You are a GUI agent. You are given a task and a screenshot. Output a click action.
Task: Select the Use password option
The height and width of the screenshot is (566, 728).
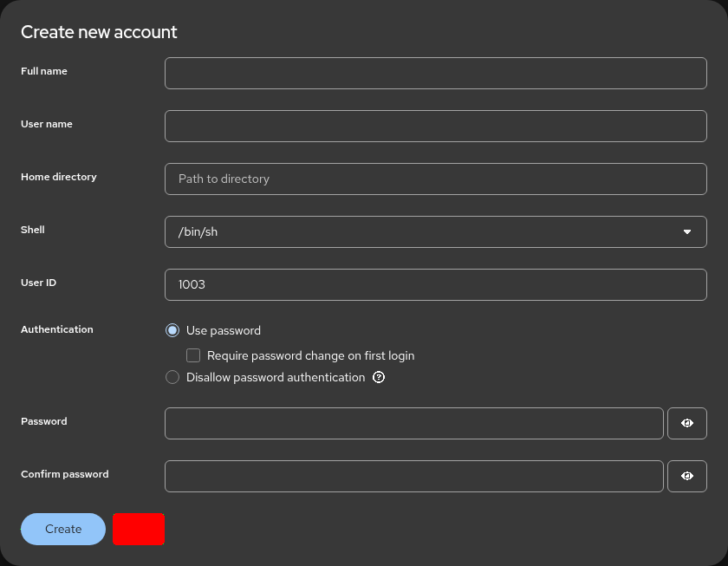pos(172,330)
